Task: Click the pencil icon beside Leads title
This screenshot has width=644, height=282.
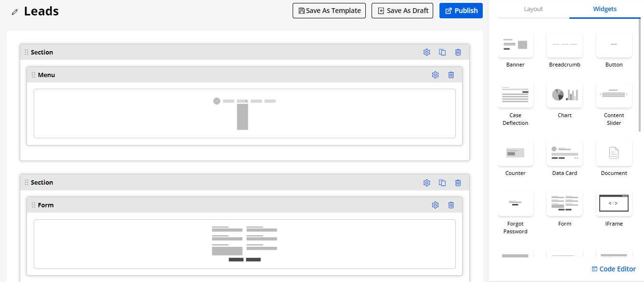Action: click(15, 12)
